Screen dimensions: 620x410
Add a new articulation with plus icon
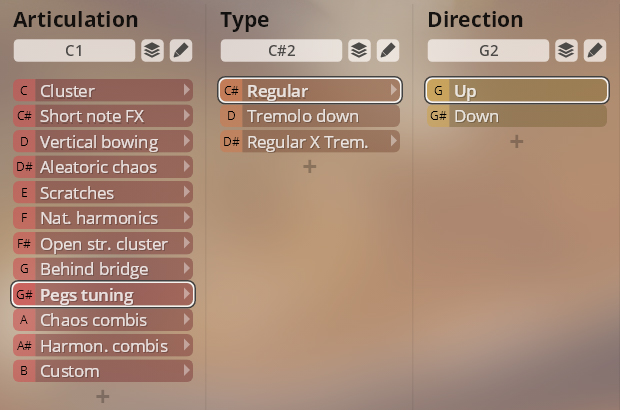pos(103,396)
